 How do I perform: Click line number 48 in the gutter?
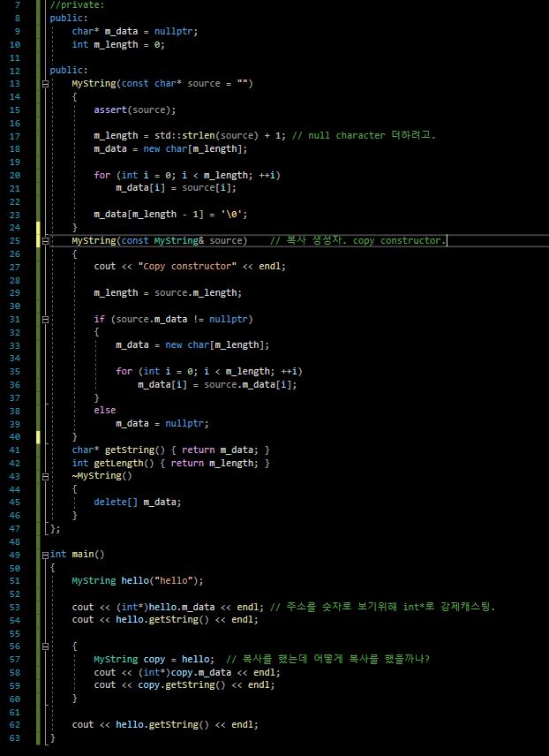15,542
